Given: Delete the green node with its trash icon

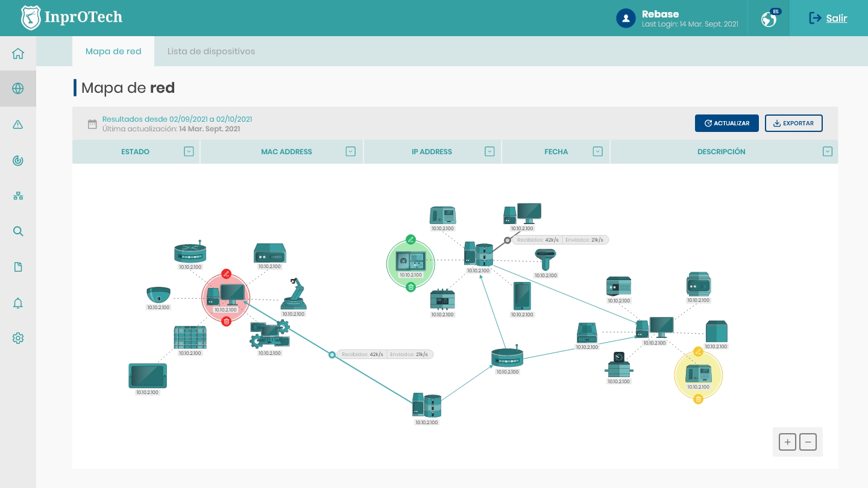Looking at the screenshot, I should pyautogui.click(x=410, y=287).
